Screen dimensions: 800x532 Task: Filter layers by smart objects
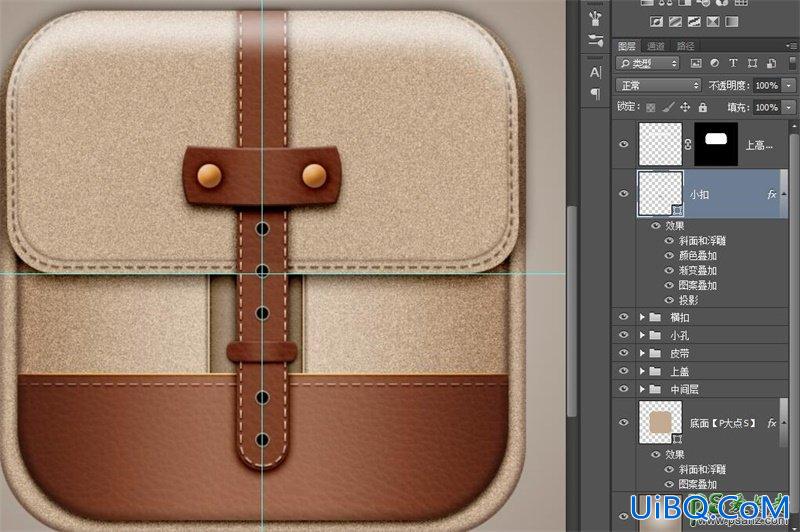click(x=771, y=64)
